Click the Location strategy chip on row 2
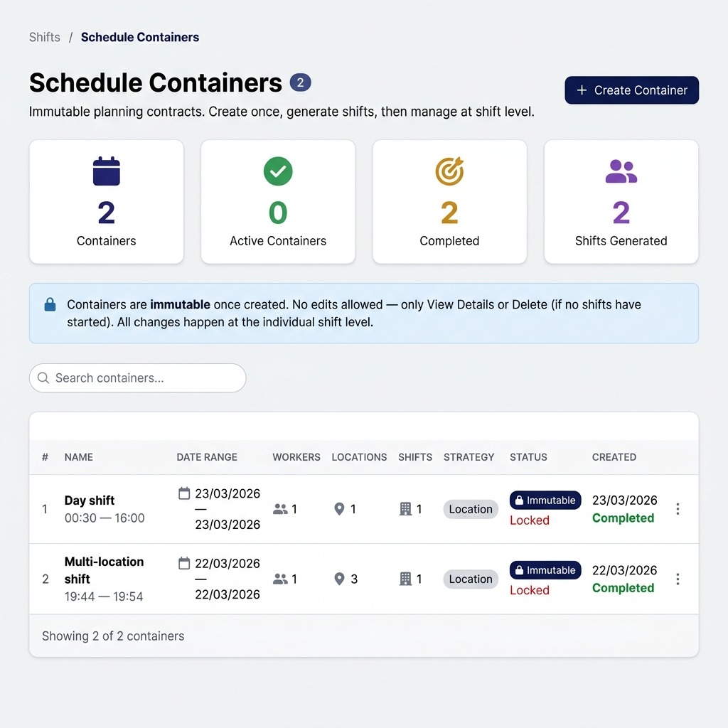Image resolution: width=728 pixels, height=728 pixels. tap(470, 579)
